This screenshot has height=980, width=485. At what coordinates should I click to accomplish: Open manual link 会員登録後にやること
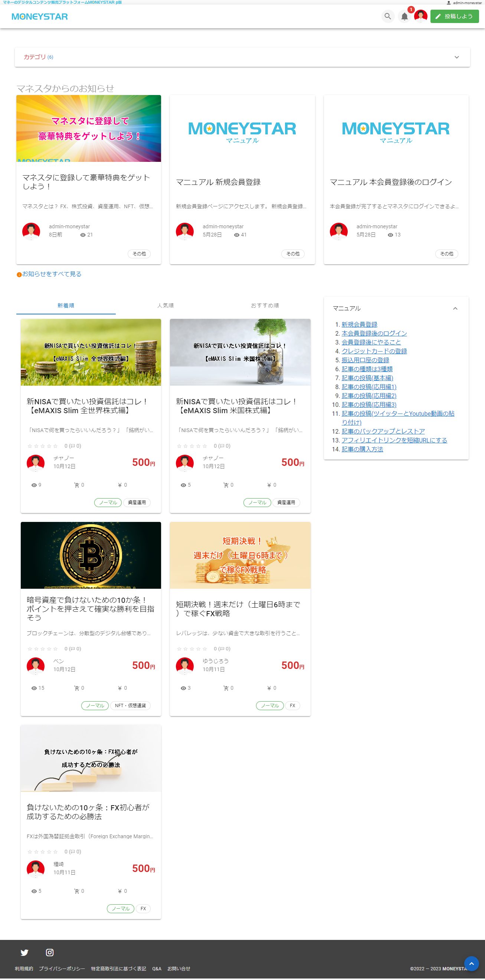(371, 342)
